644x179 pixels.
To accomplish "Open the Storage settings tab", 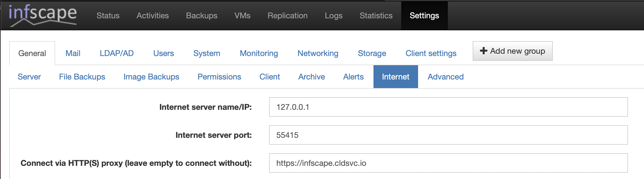I will coord(372,53).
